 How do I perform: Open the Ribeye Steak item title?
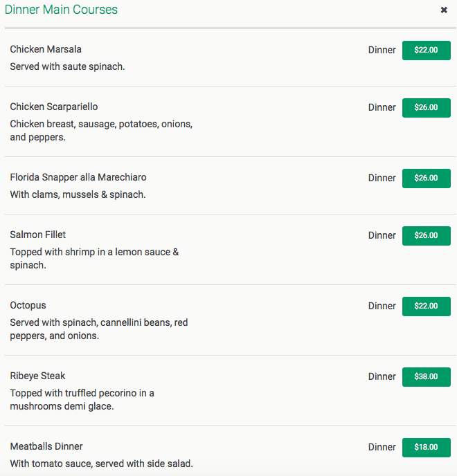(x=37, y=376)
